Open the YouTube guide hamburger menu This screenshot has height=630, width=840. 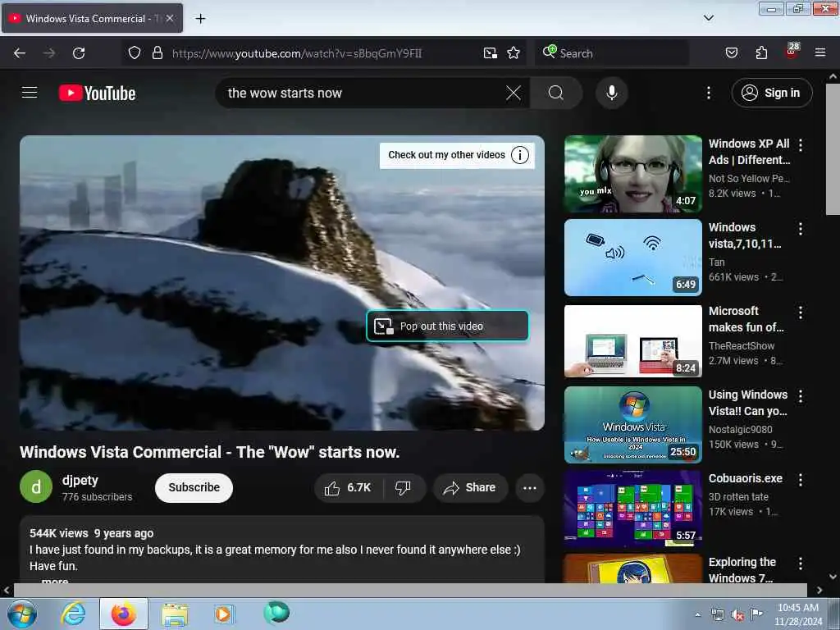click(x=30, y=93)
